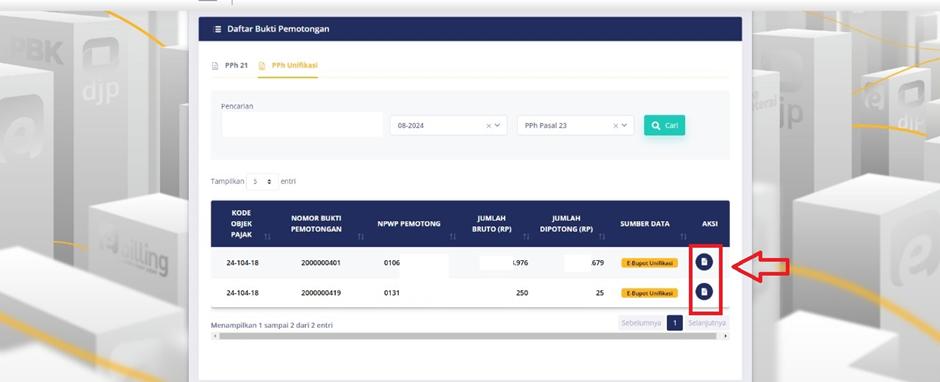Click list icon beside Daftar Bukti Pemotongan

click(217, 29)
